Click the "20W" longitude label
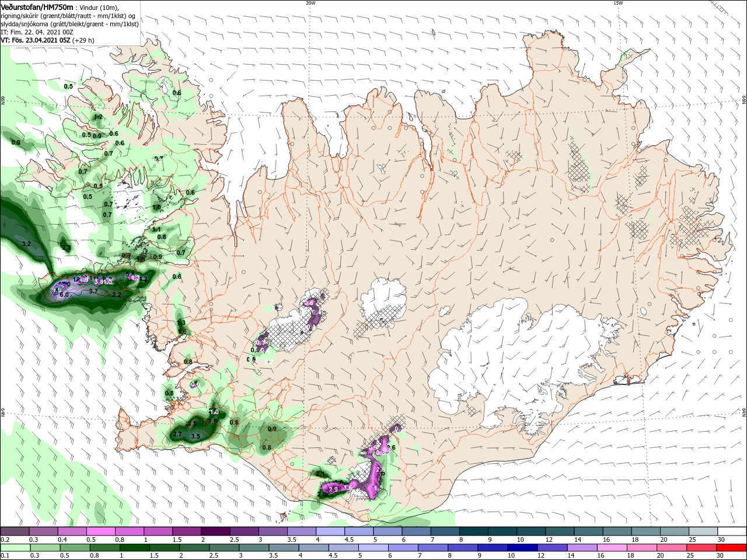This screenshot has width=747, height=560. [310, 3]
